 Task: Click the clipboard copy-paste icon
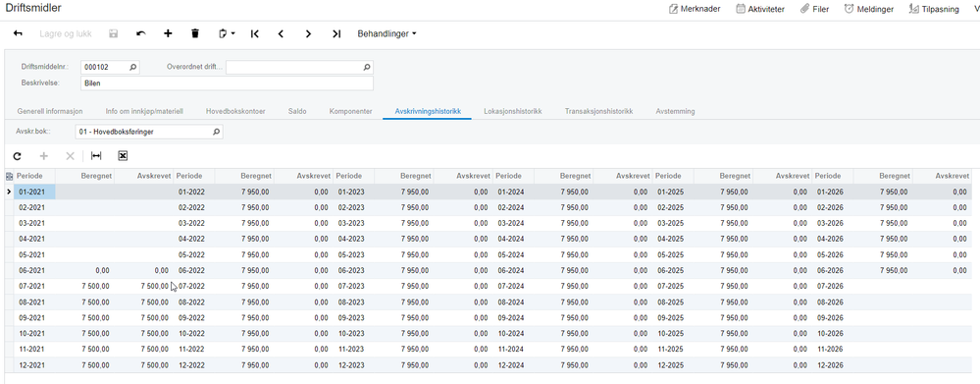226,33
